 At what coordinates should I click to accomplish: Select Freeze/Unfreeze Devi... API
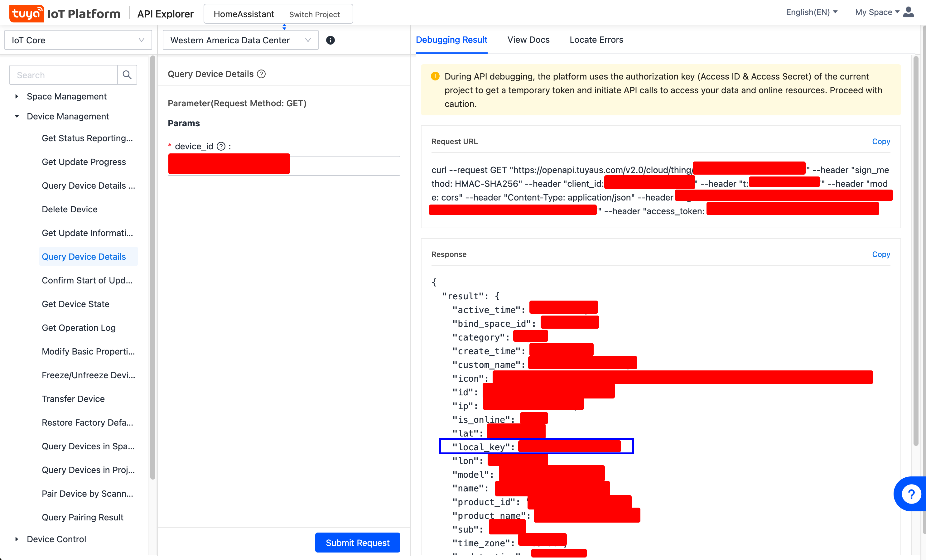(88, 375)
